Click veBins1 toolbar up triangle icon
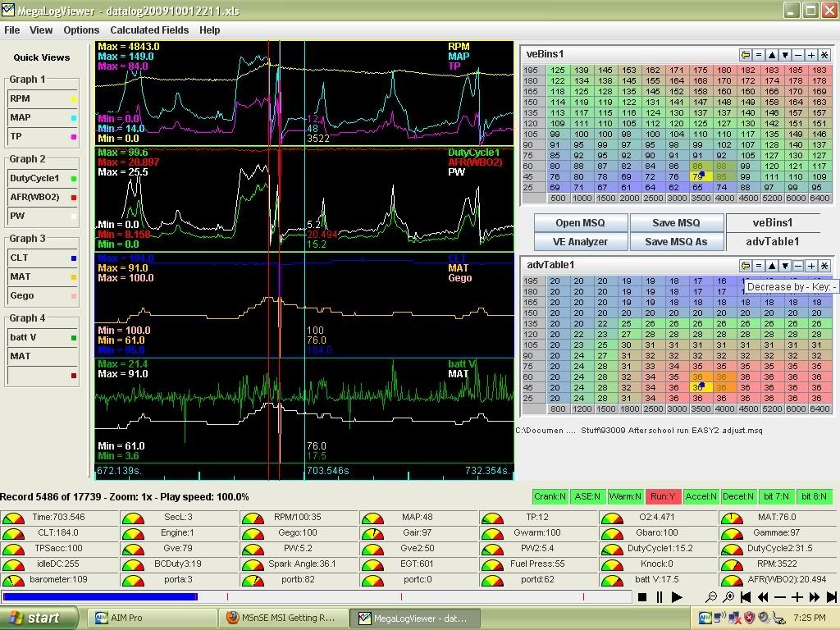 (x=772, y=55)
